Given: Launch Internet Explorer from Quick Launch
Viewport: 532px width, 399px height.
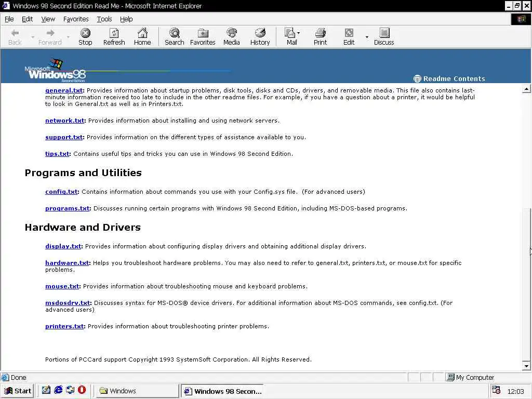Looking at the screenshot, I should (58, 390).
